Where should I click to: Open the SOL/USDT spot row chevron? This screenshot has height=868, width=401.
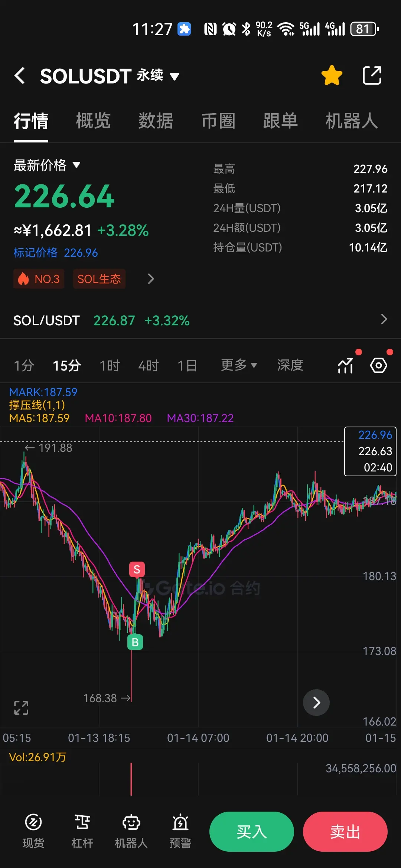point(384,319)
